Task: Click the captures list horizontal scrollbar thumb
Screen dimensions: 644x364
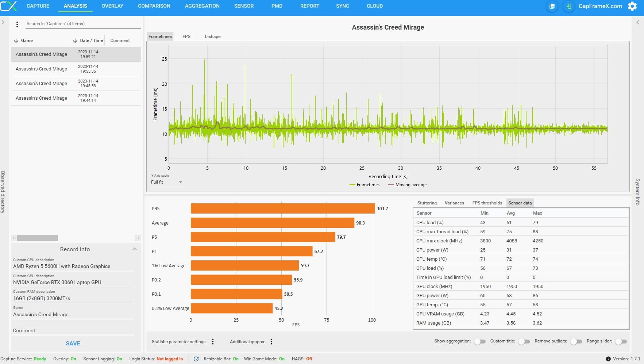Action: [38, 238]
